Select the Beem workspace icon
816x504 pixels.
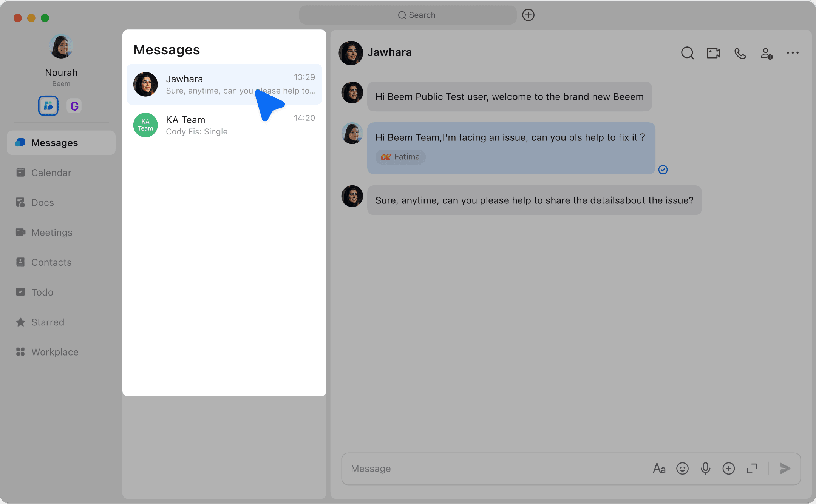coord(48,106)
